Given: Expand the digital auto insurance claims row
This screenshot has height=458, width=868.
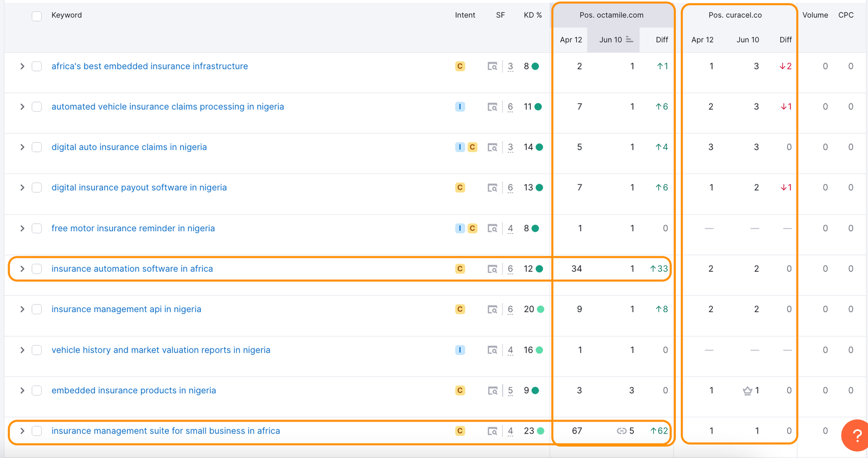Looking at the screenshot, I should [22, 147].
